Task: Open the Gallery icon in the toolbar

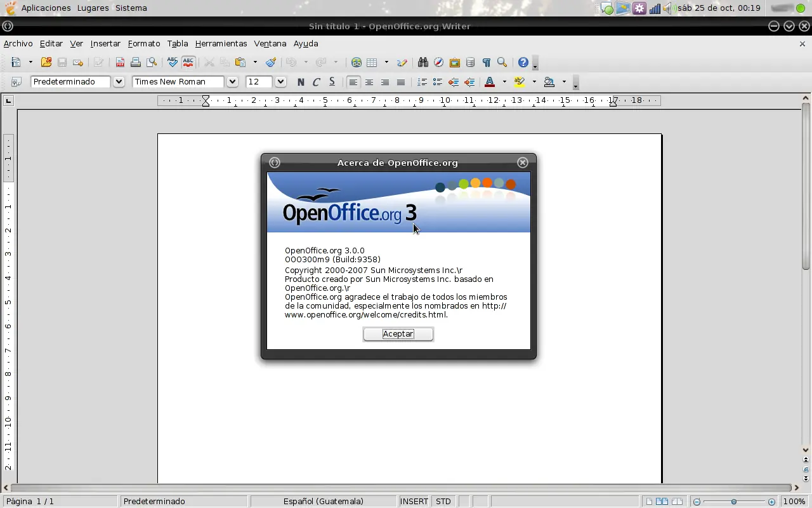Action: tap(455, 62)
